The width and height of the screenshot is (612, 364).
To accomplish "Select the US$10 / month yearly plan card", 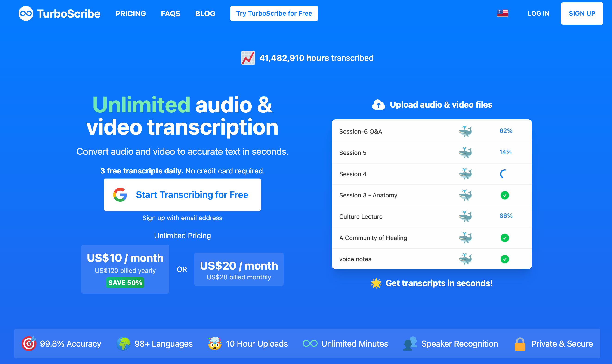I will 125,269.
